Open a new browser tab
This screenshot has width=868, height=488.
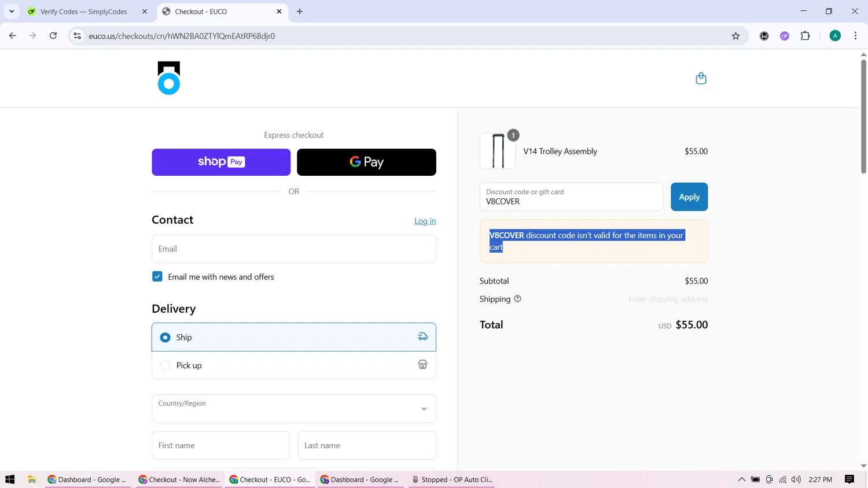point(300,12)
